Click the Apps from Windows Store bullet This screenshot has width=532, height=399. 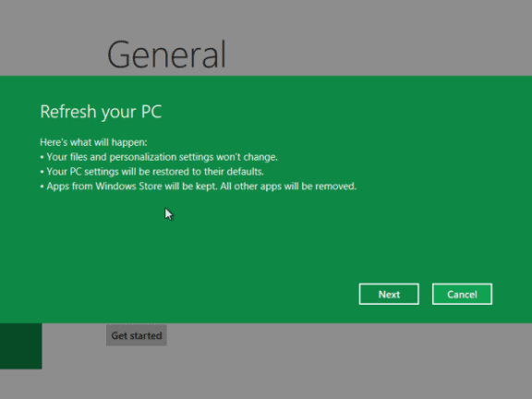[x=199, y=187]
